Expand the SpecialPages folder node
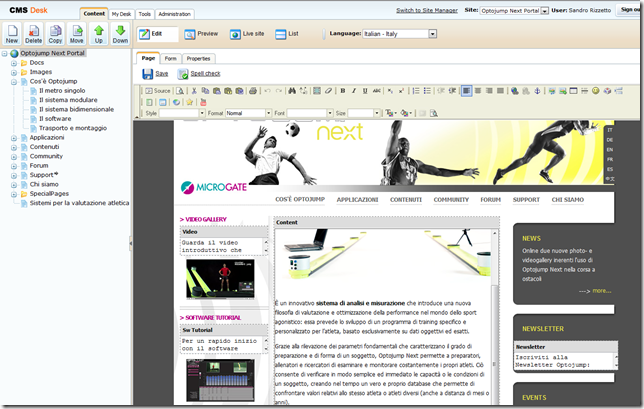The width and height of the screenshot is (644, 409). tap(14, 194)
